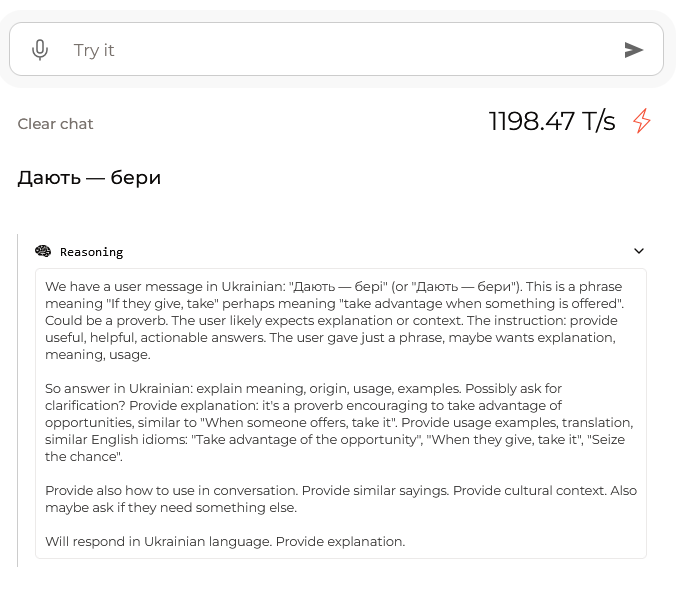Click the line "Will respond in Ukrainian language"
The image size is (687, 589).
(x=225, y=542)
